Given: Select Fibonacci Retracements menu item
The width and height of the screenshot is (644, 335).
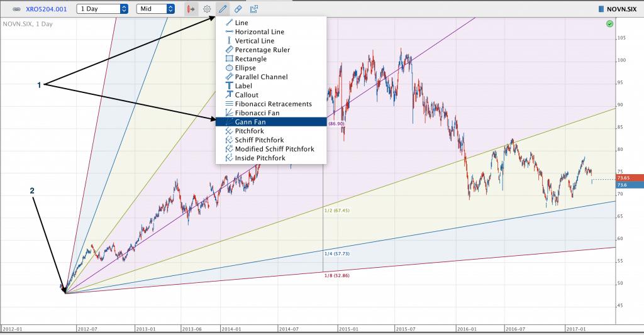Looking at the screenshot, I should (x=270, y=104).
